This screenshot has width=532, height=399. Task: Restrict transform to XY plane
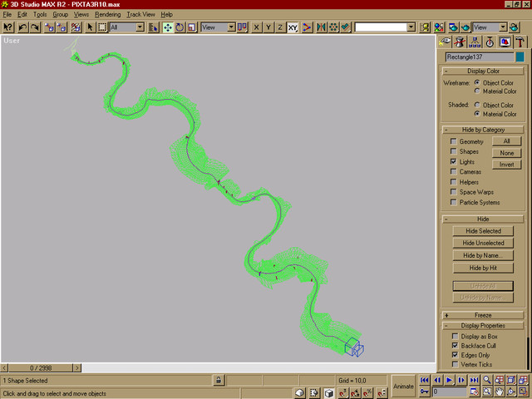(293, 27)
